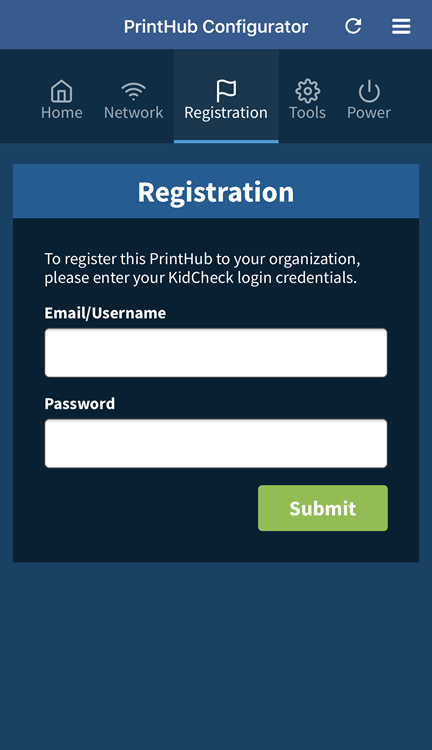This screenshot has height=750, width=432.
Task: Go to the Network tab label
Action: tap(133, 112)
